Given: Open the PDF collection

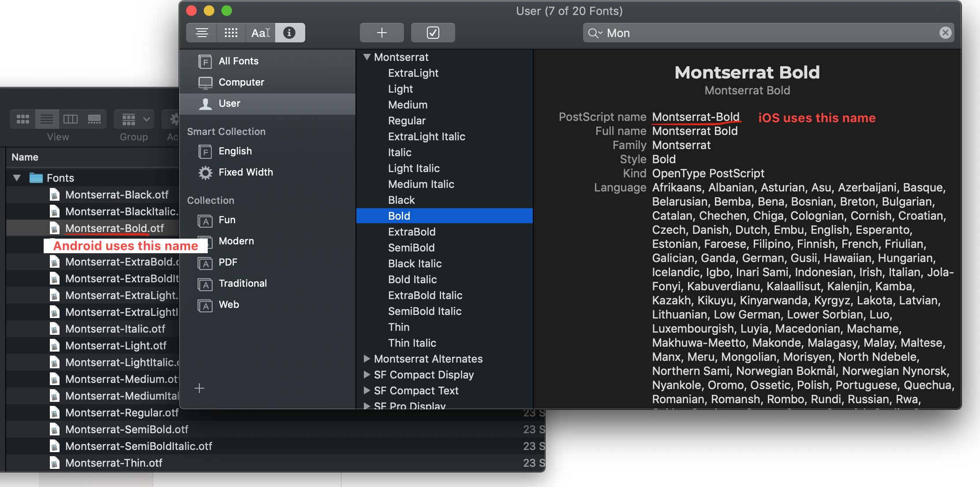Looking at the screenshot, I should pyautogui.click(x=267, y=262).
